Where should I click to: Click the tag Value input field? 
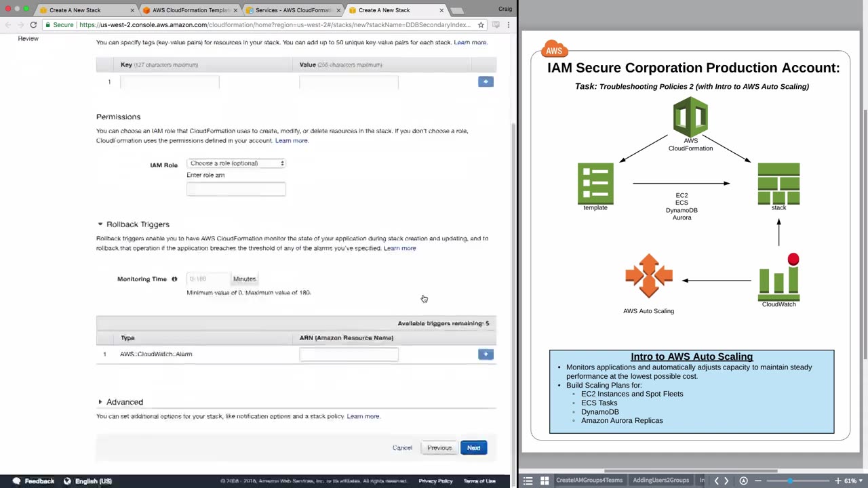click(x=349, y=82)
